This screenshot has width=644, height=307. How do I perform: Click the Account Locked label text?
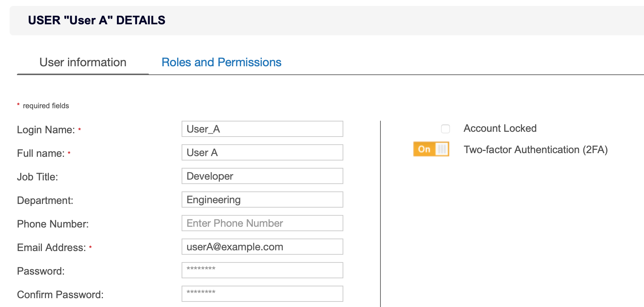click(500, 128)
